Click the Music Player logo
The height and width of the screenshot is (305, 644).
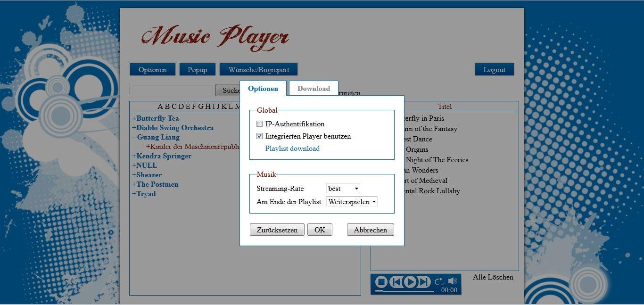(215, 37)
